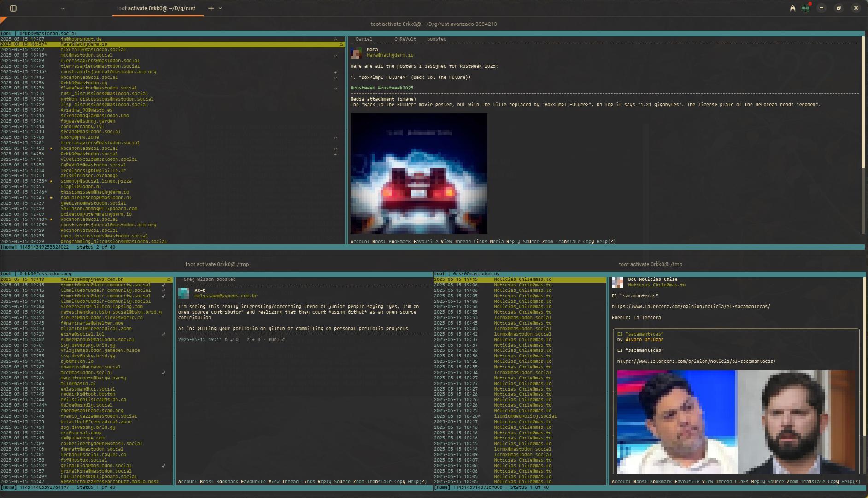Select the Researchbuzz@researchbuzz.masto.host row

[86, 482]
